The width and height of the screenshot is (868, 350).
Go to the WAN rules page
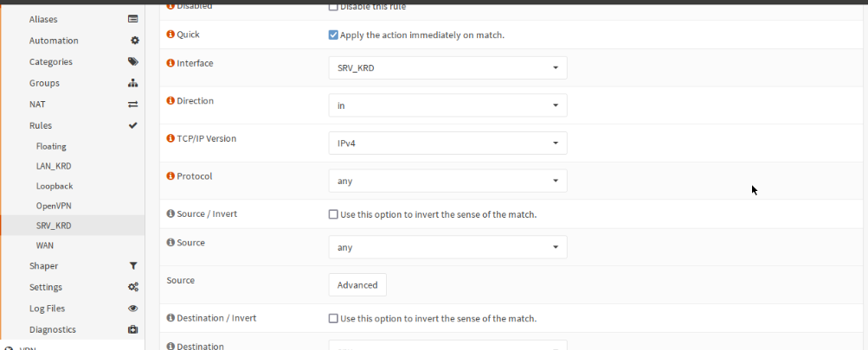pos(45,245)
